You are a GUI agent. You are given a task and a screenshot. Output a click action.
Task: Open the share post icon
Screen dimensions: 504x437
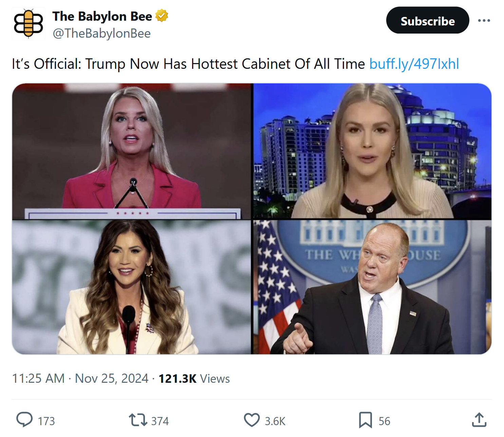[479, 420]
